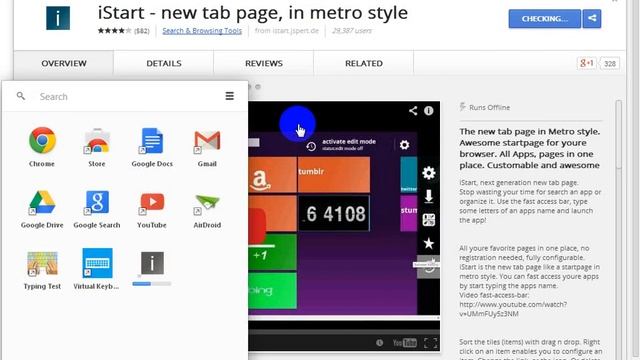This screenshot has height=360, width=640.
Task: Open the Related tab
Action: tap(364, 63)
